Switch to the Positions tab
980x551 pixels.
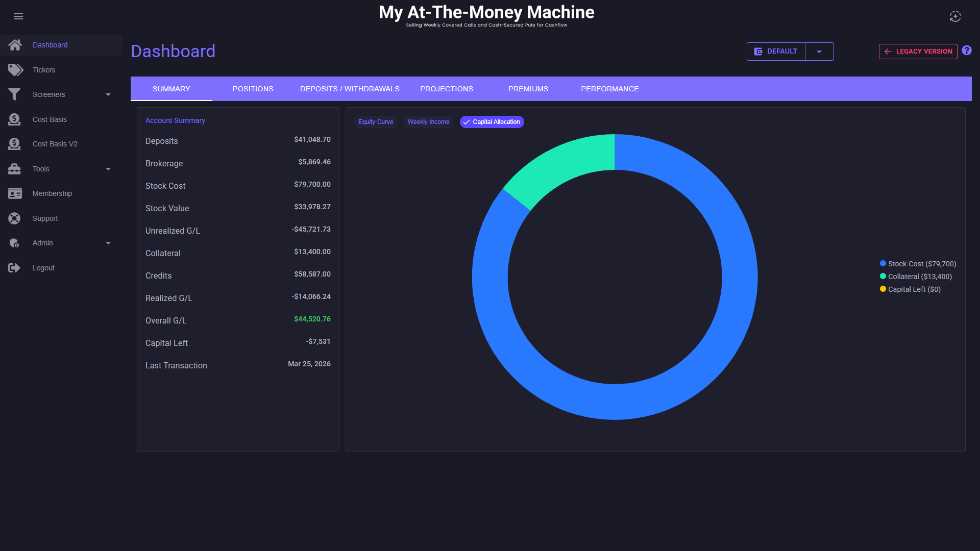pyautogui.click(x=253, y=89)
